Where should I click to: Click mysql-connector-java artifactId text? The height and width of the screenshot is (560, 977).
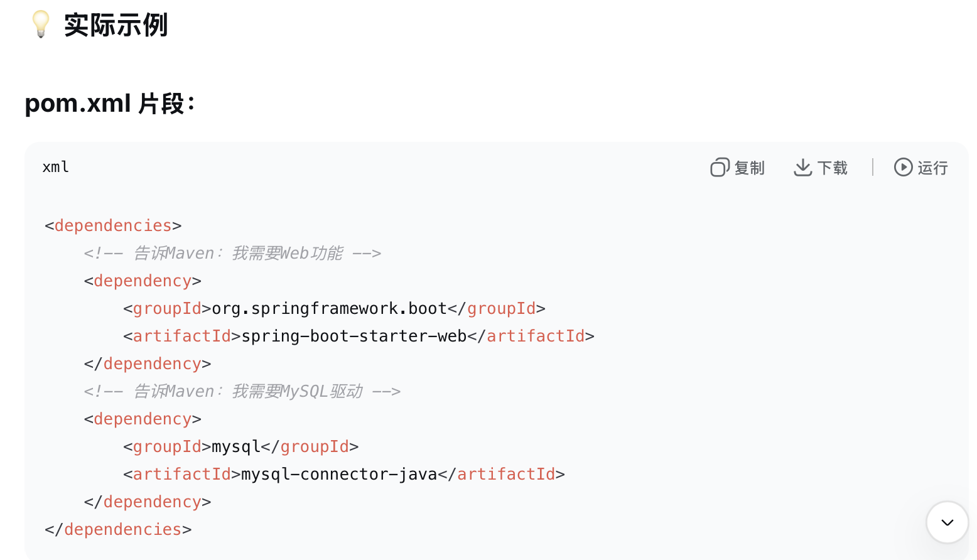coord(339,474)
